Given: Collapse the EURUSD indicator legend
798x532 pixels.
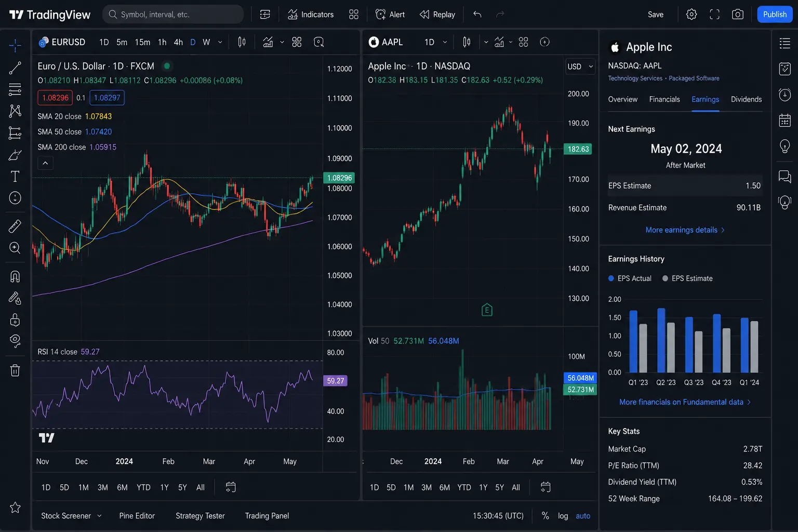Looking at the screenshot, I should click(45, 163).
